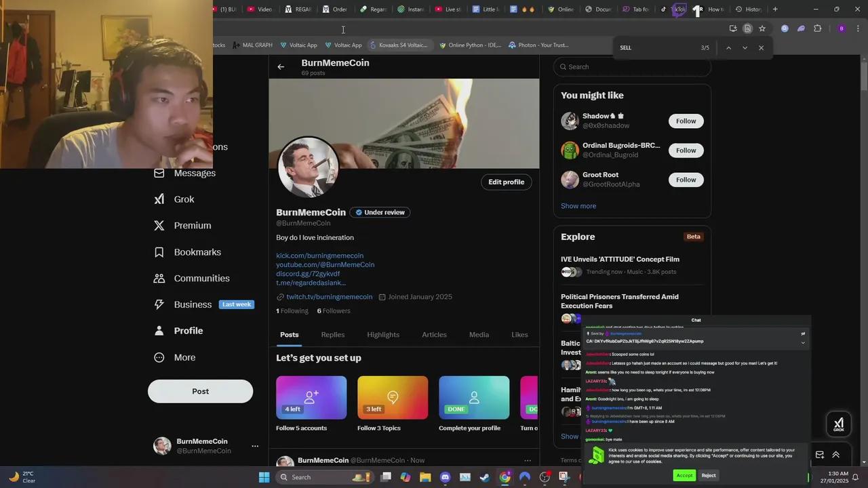The height and width of the screenshot is (488, 868).
Task: Expand Show more under You might like
Action: pyautogui.click(x=578, y=205)
